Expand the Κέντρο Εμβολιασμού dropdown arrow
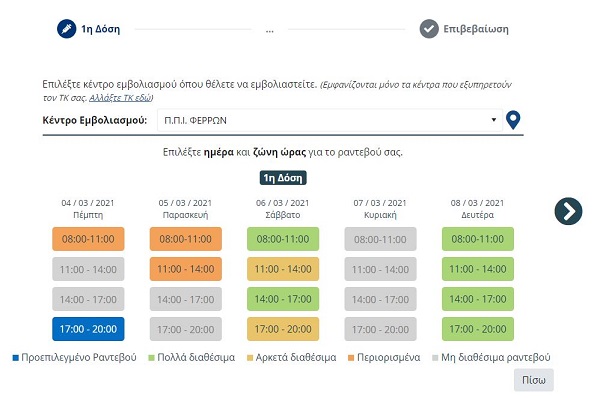This screenshot has height=398, width=603. click(493, 120)
